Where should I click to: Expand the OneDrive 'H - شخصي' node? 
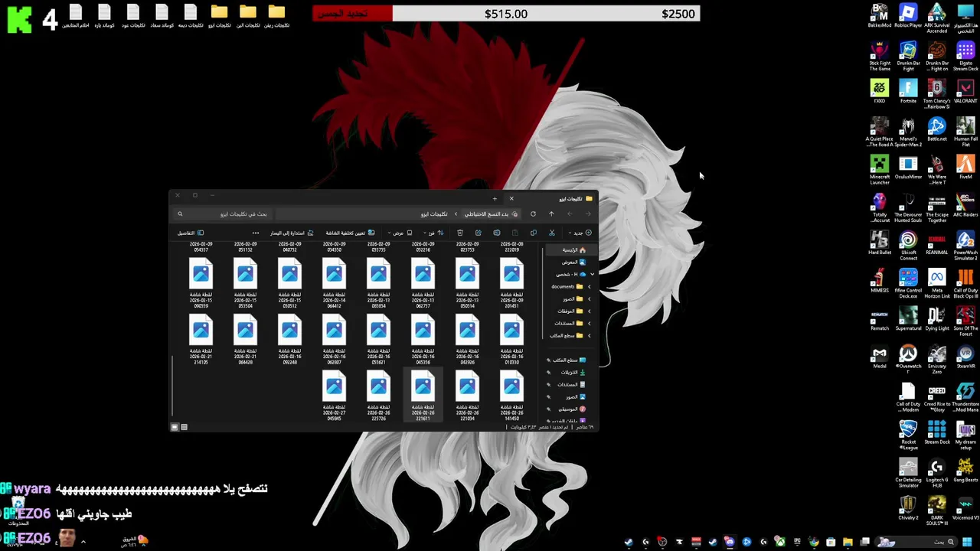pyautogui.click(x=592, y=274)
